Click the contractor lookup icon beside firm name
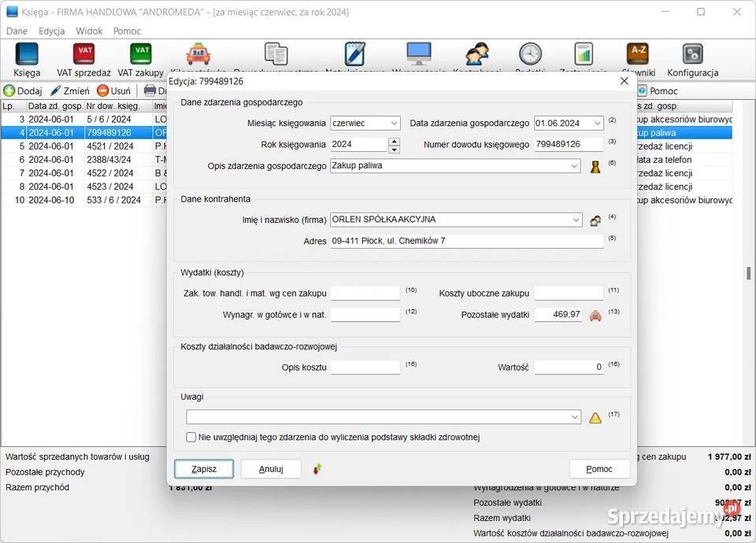756x543 pixels. click(596, 220)
